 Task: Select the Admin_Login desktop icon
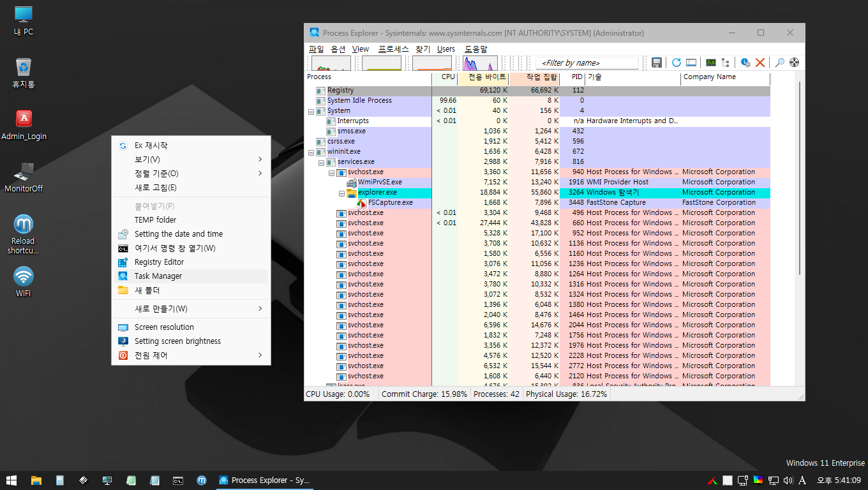pyautogui.click(x=24, y=126)
